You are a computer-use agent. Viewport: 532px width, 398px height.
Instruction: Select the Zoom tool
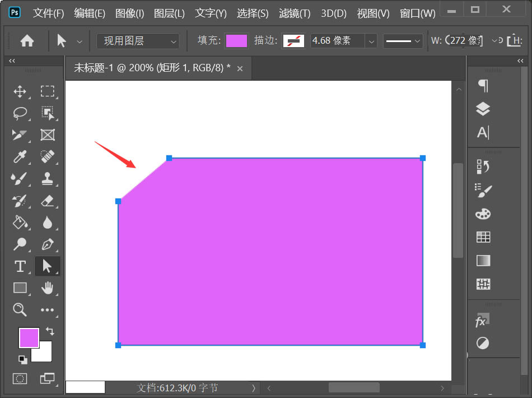coord(20,309)
